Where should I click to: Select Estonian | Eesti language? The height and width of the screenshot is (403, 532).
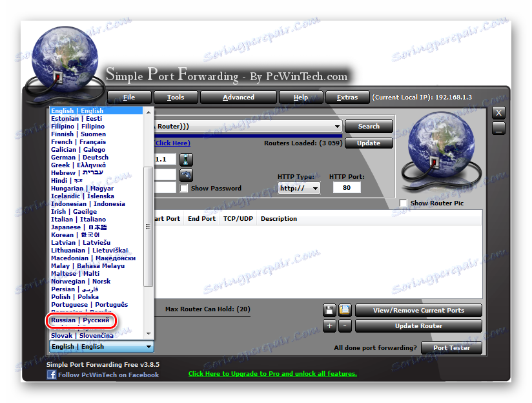click(x=96, y=118)
